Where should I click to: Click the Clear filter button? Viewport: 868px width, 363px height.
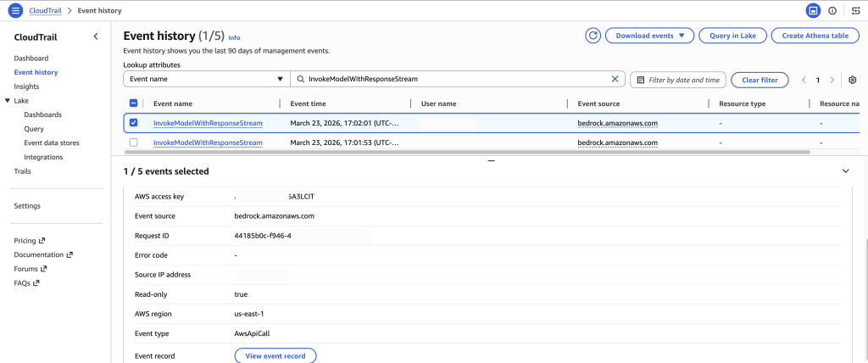(x=759, y=80)
